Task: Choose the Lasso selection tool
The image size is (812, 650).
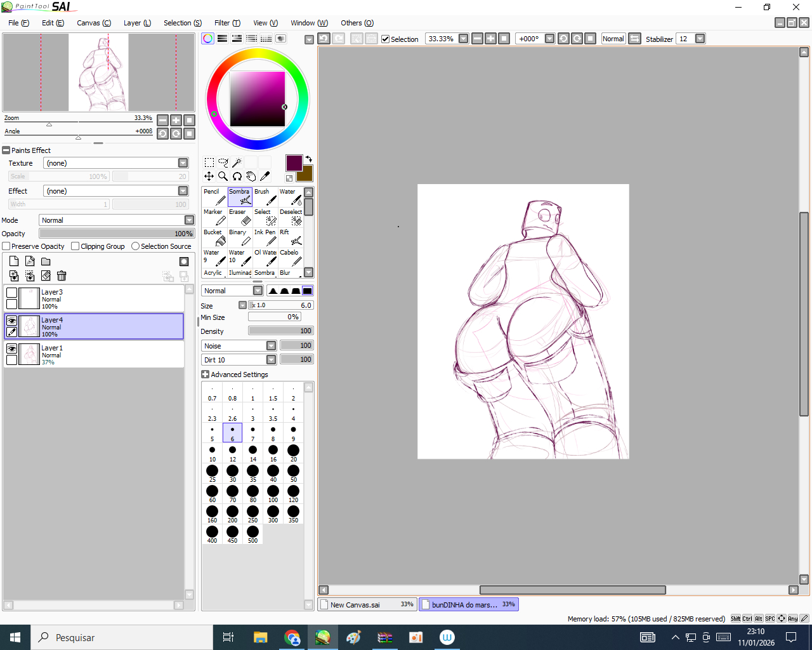Action: pyautogui.click(x=223, y=162)
